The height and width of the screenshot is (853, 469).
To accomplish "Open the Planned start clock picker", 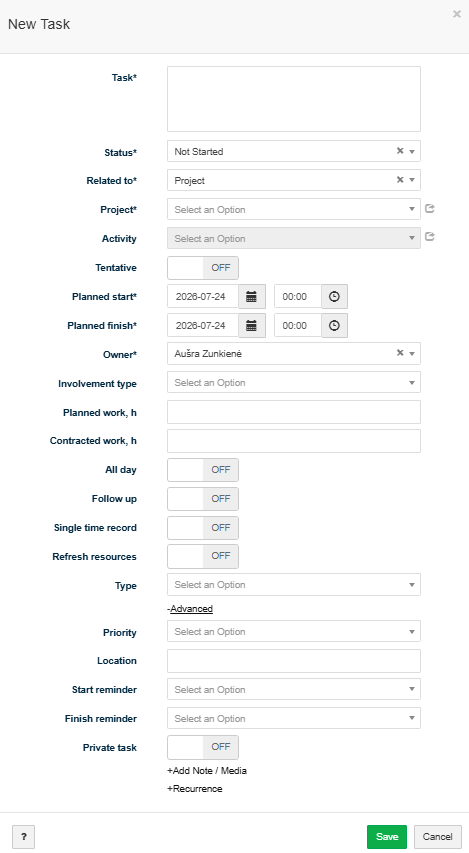I will 334,296.
